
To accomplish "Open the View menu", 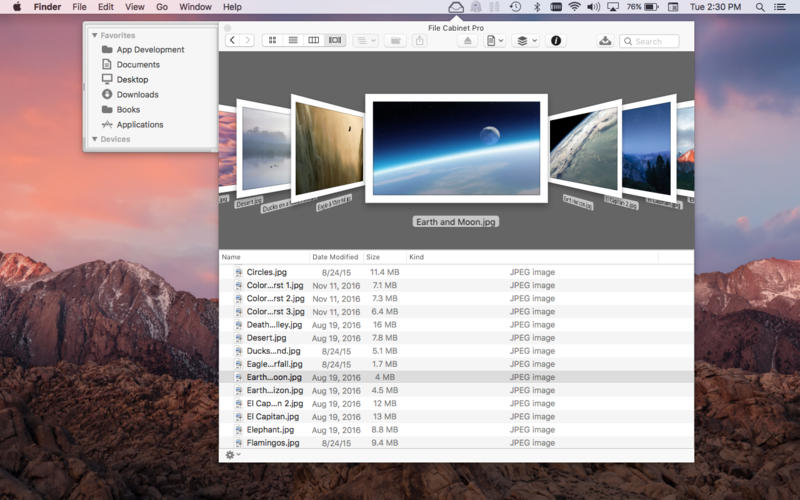I will point(135,7).
